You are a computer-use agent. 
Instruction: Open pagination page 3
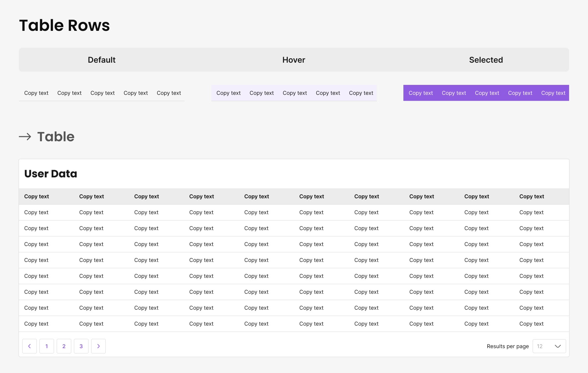point(81,346)
